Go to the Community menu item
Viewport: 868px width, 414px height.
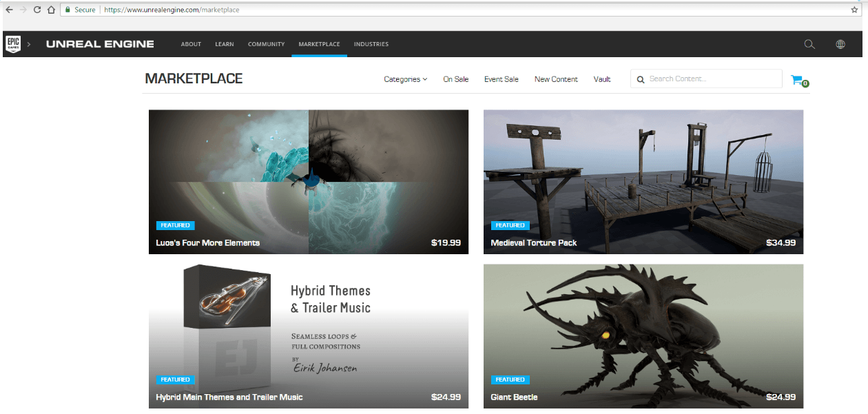pyautogui.click(x=266, y=44)
